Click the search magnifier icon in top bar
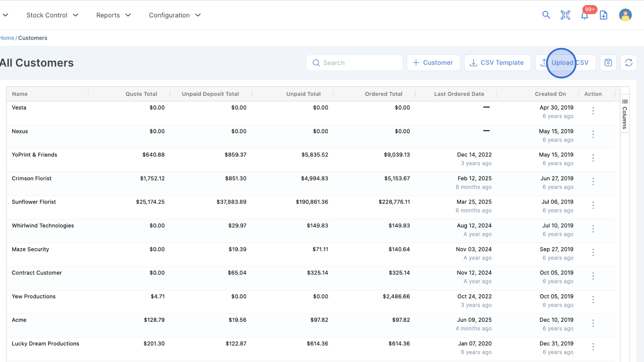 [x=546, y=15]
